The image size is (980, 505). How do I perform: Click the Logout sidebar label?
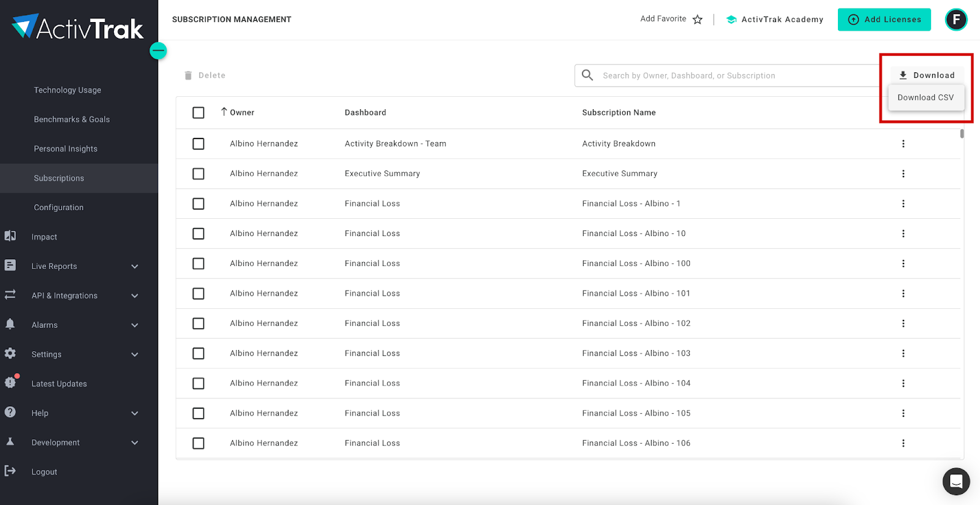coord(44,473)
